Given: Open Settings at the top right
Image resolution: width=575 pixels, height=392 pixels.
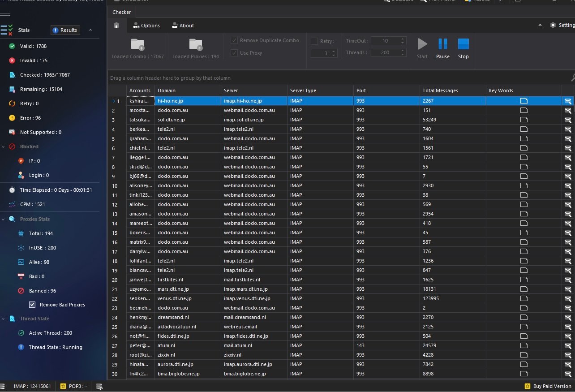Looking at the screenshot, I should click(562, 26).
